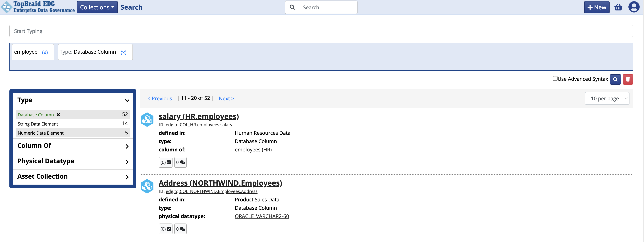The height and width of the screenshot is (242, 644).
Task: Open the TopBraid EDG home logo
Action: tap(38, 7)
